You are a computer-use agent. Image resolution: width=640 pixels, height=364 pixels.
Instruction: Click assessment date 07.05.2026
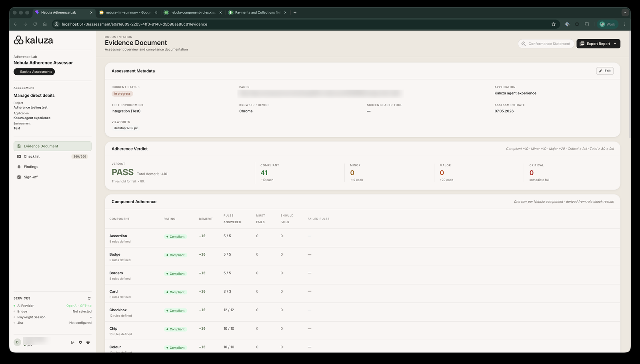[504, 111]
